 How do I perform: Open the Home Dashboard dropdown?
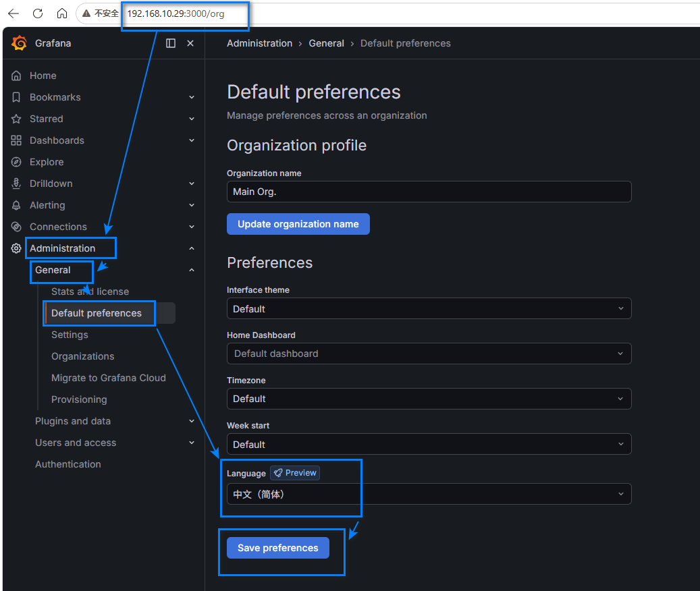[x=429, y=354]
